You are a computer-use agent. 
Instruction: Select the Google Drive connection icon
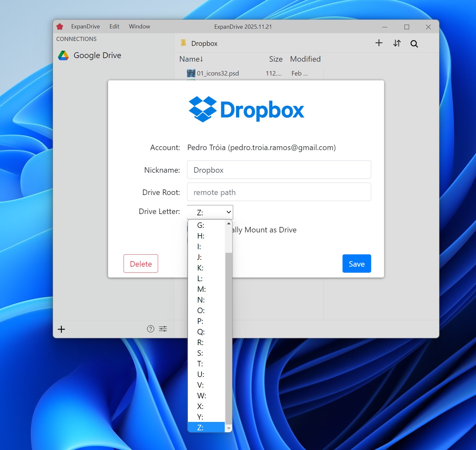(x=63, y=56)
